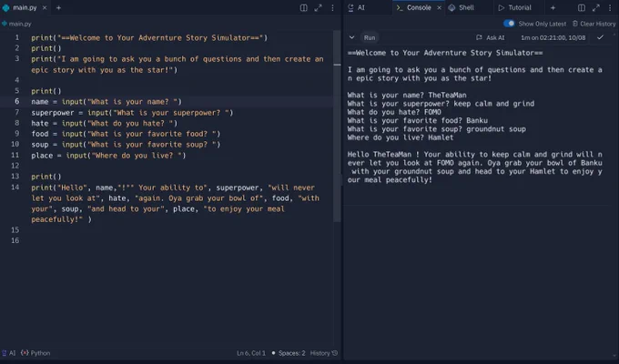Click the Python language indicator
Viewport: 619px width, 364px height.
tap(36, 353)
